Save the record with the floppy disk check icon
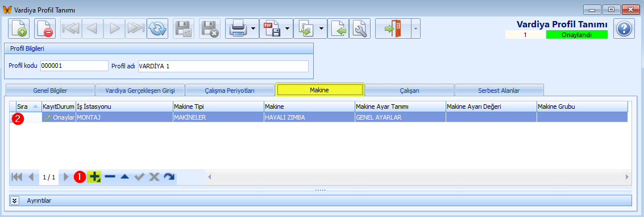 [x=184, y=29]
